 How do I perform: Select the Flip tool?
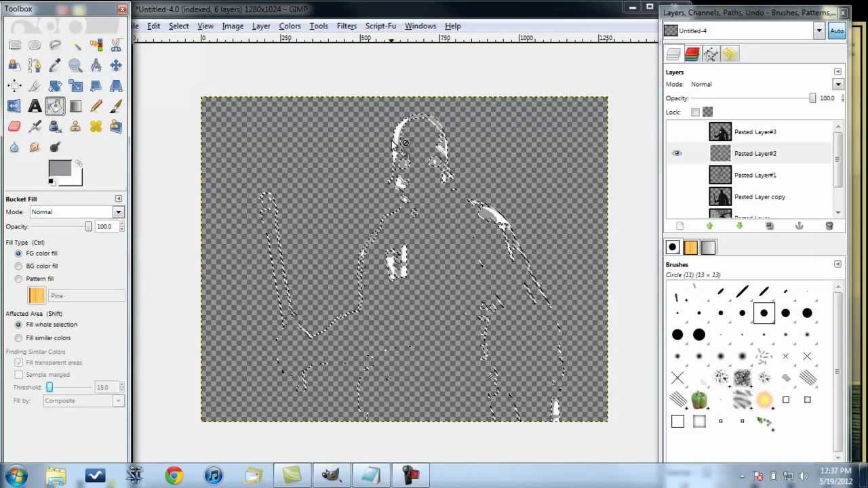click(x=14, y=106)
